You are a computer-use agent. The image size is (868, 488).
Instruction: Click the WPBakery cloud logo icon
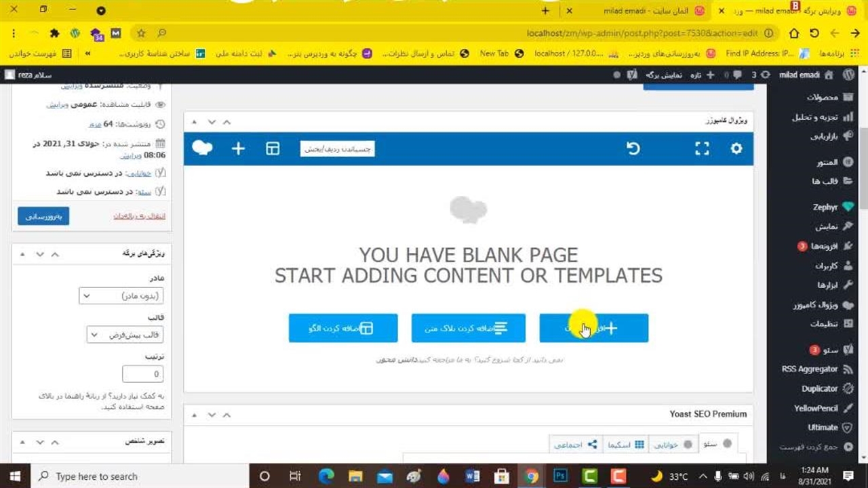[202, 148]
